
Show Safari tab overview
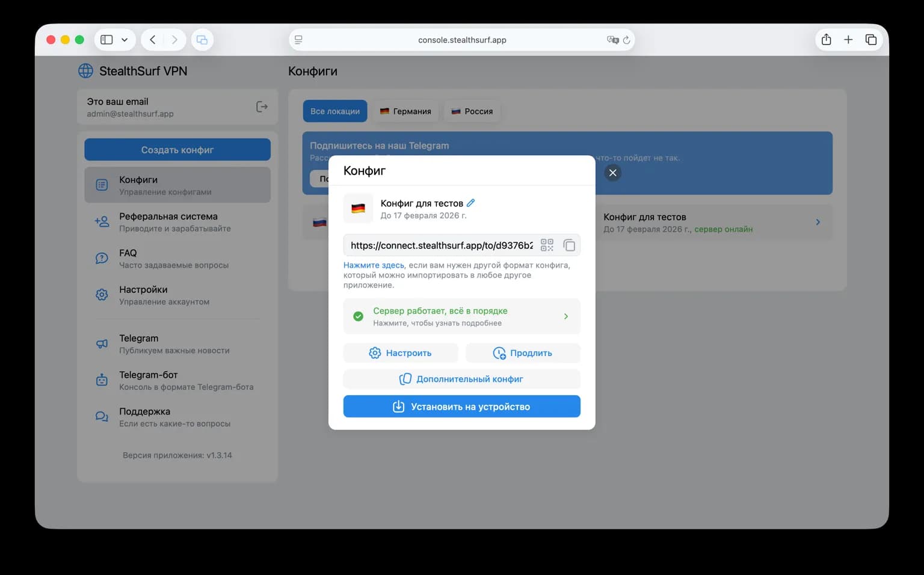[x=870, y=40]
